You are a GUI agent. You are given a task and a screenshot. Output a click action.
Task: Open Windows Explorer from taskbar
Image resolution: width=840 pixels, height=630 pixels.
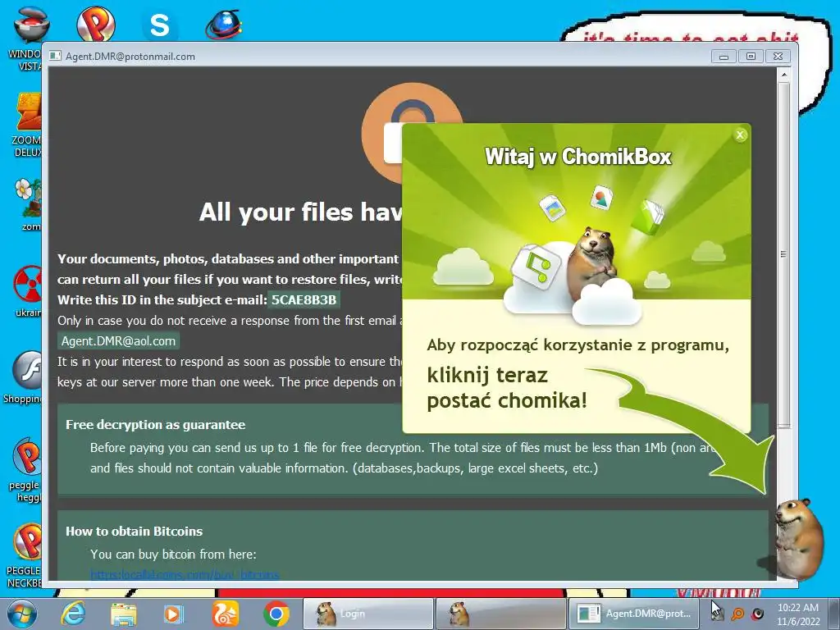click(x=123, y=614)
